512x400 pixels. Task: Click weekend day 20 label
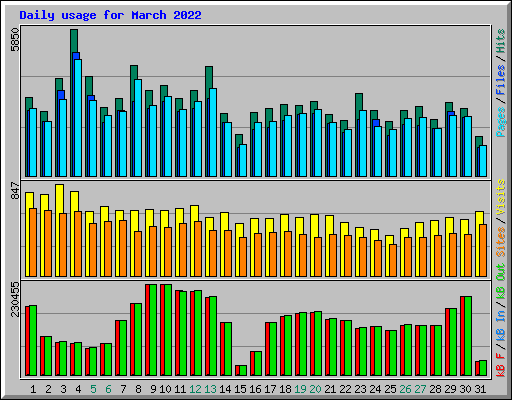coord(315,389)
